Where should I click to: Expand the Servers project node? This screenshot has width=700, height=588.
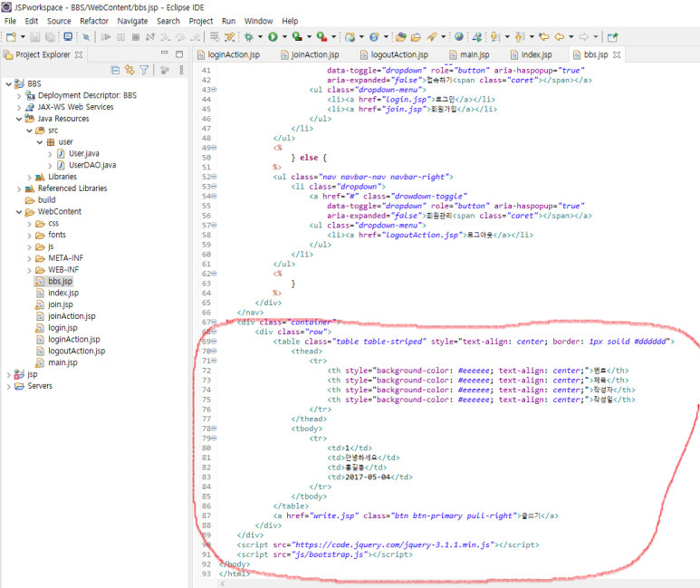[8, 386]
